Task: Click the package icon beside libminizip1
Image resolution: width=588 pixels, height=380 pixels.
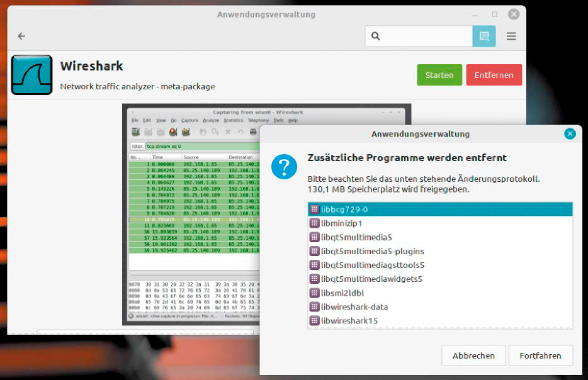Action: pos(314,223)
